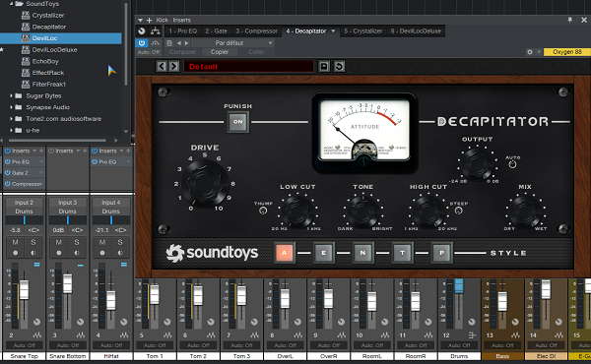Open the dropdown arrow on Decapitator tab
This screenshot has height=364, width=591.
[333, 31]
